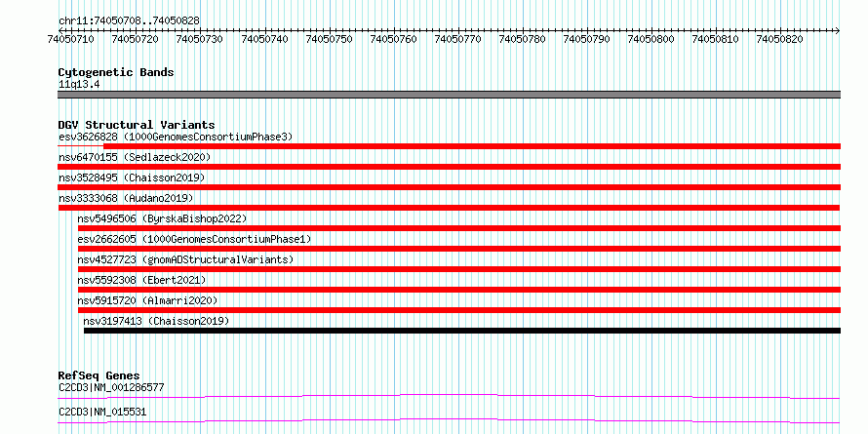Click the chr11:74050708..74050828 region label
Image resolution: width=868 pixels, height=434 pixels.
tap(129, 20)
